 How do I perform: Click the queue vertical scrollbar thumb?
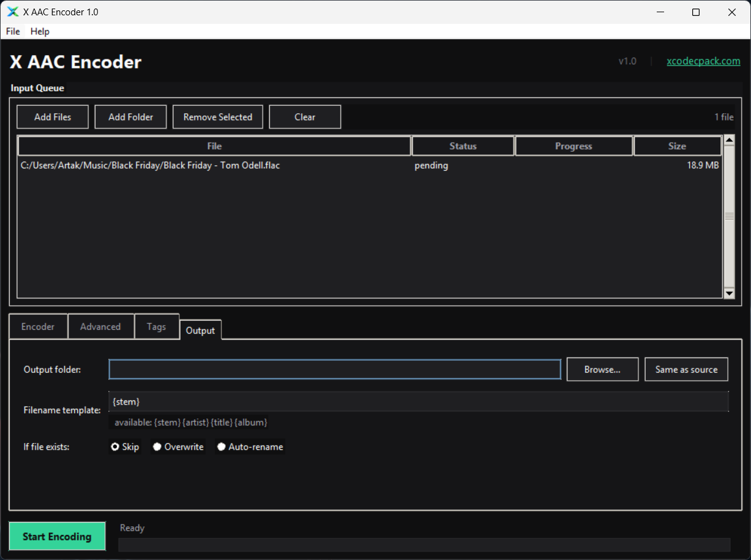click(x=729, y=217)
